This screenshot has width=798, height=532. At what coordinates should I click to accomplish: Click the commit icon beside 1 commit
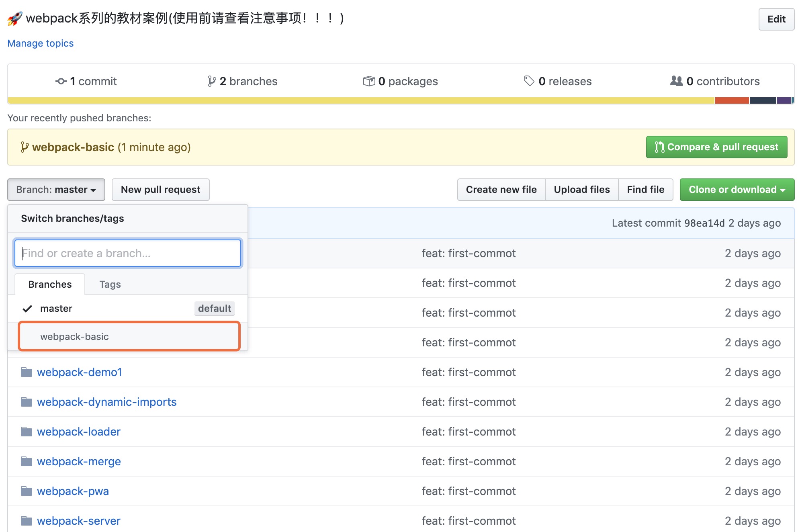click(61, 81)
